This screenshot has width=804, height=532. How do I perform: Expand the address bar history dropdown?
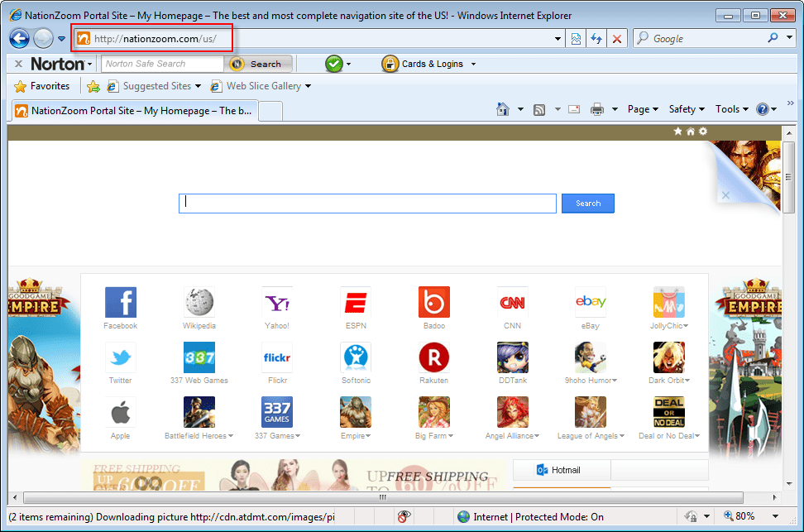(x=558, y=39)
